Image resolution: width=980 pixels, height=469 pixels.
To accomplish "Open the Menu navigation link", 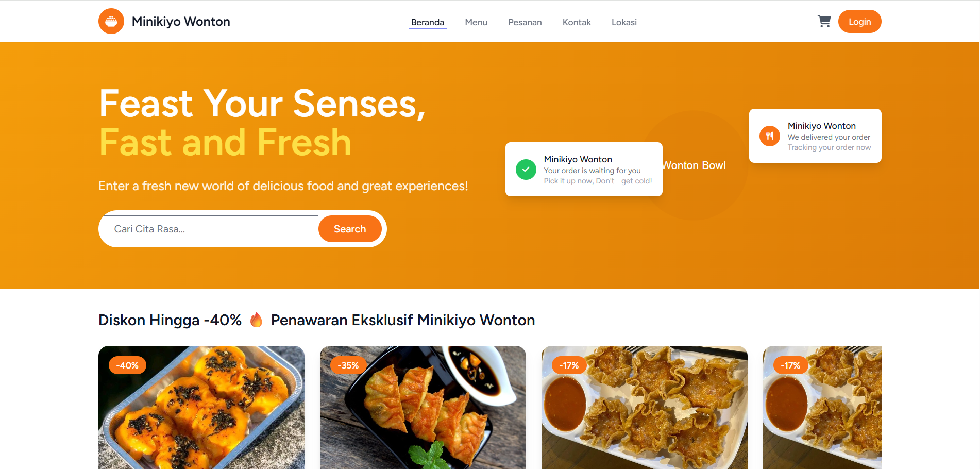I will tap(476, 22).
